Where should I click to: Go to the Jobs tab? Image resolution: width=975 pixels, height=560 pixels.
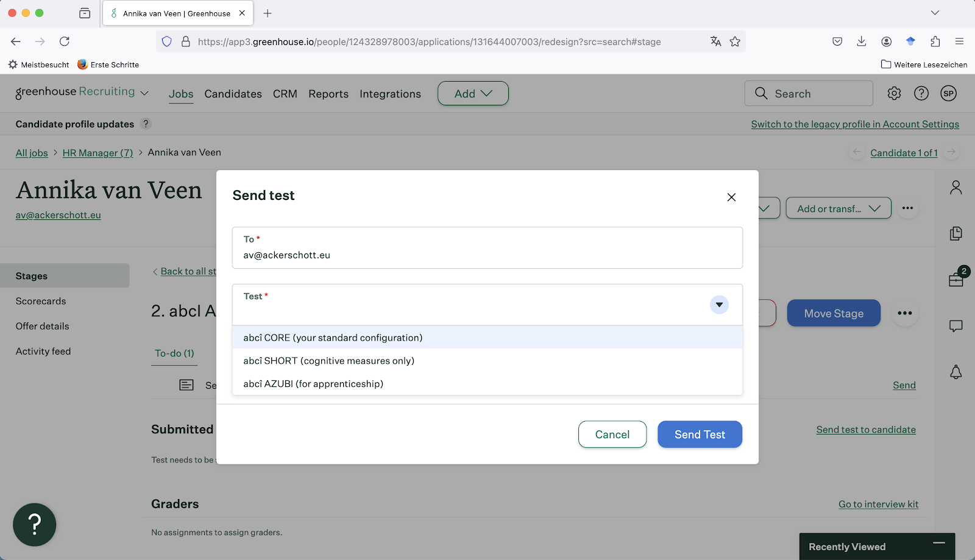point(181,94)
